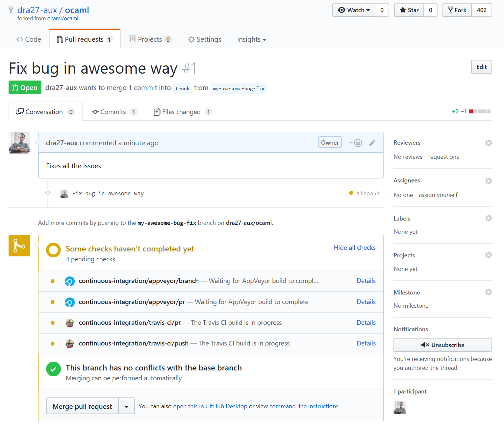Click Travis CI icon on travis-ci/pr check
This screenshot has width=504, height=427.
pyautogui.click(x=70, y=323)
